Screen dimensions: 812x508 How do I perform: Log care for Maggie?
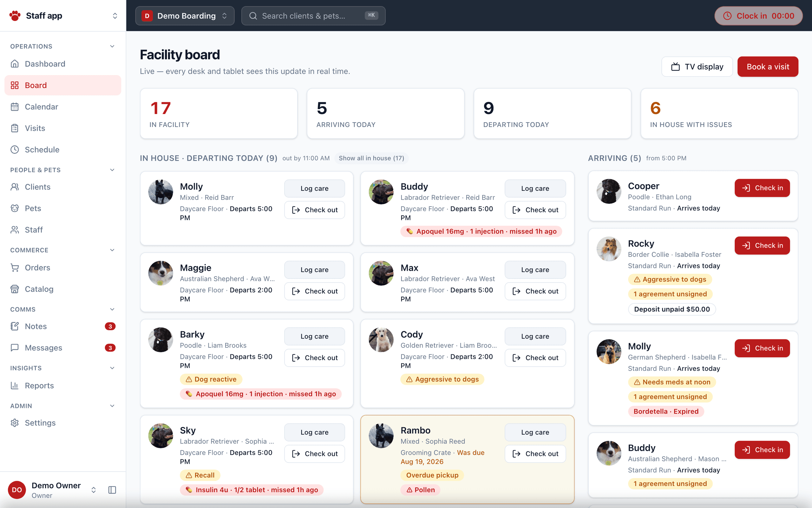(x=314, y=270)
